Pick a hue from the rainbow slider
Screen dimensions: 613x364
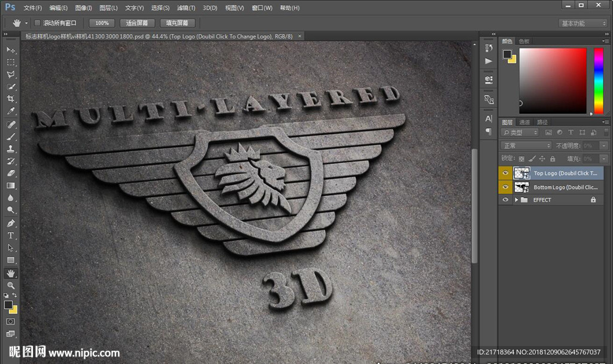[x=598, y=81]
